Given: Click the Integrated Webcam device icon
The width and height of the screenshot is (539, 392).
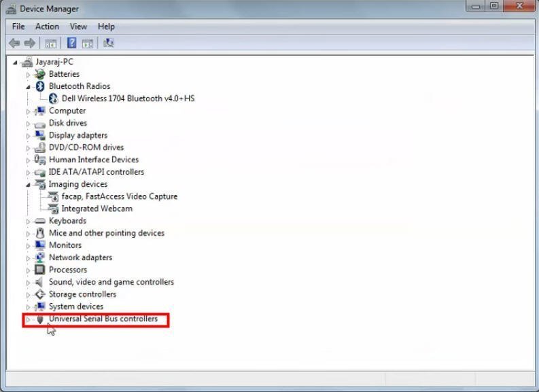Looking at the screenshot, I should click(x=53, y=209).
